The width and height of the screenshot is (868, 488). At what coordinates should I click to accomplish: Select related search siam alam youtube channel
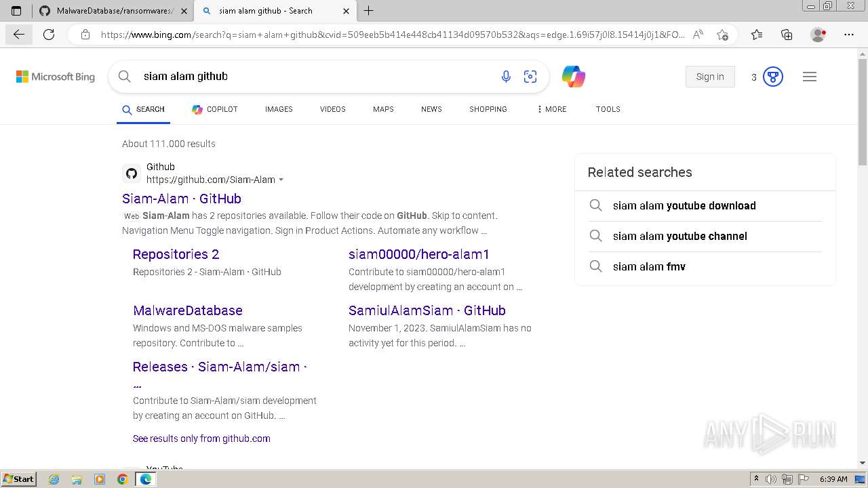click(x=680, y=236)
